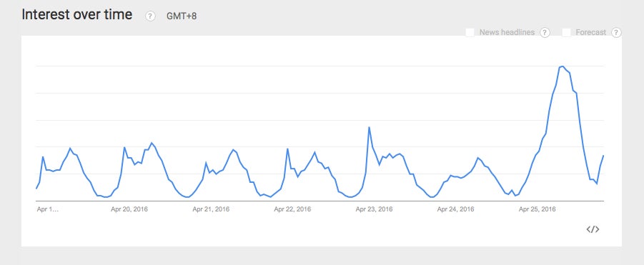Click the truncated Apr 1… axis label
Image resolution: width=644 pixels, height=265 pixels.
pyautogui.click(x=48, y=209)
